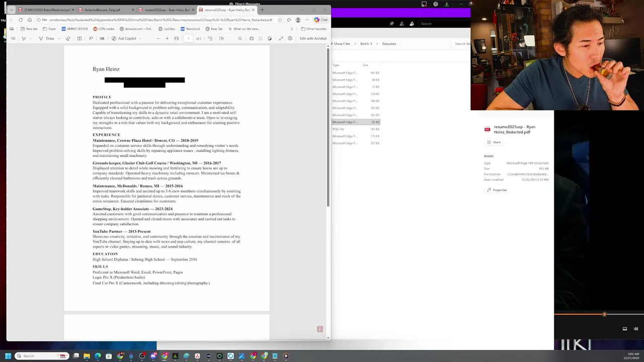Click the search field in dark app header
Viewport: 644px width, 362px height.
(444, 24)
